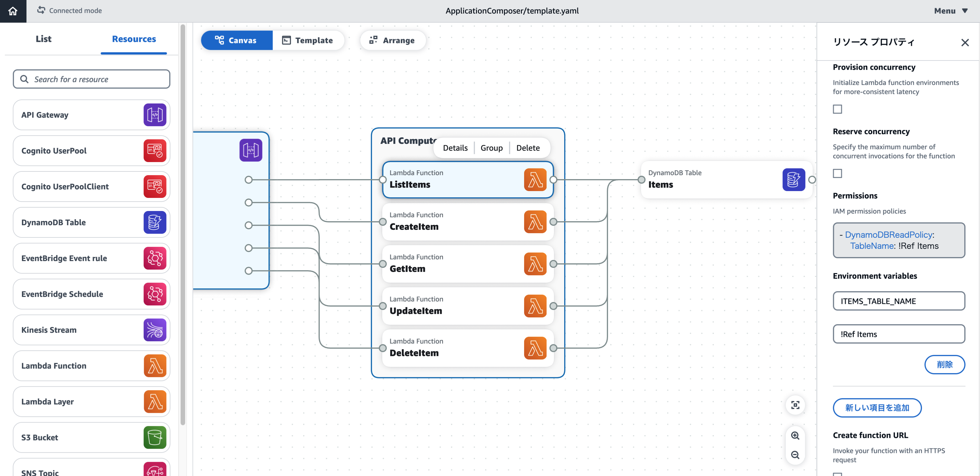Click the Lambda Layer icon
980x476 pixels.
[155, 402]
